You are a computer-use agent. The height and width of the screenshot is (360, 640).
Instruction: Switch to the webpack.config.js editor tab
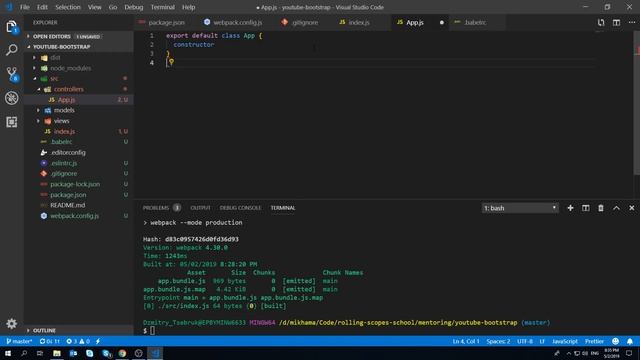(x=238, y=22)
